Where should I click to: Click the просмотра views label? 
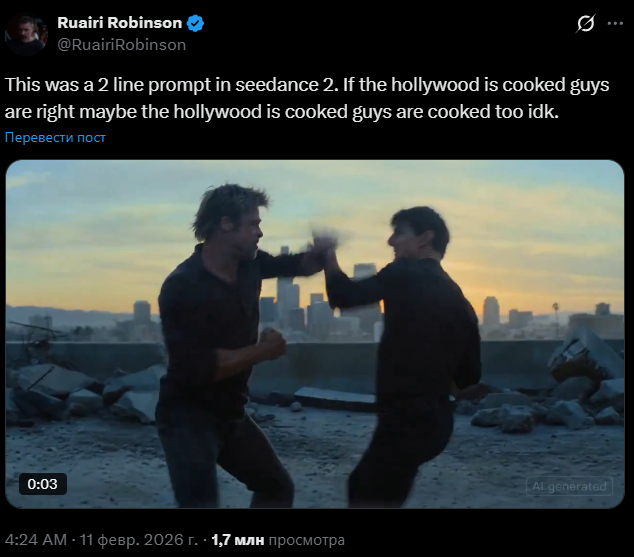point(306,540)
